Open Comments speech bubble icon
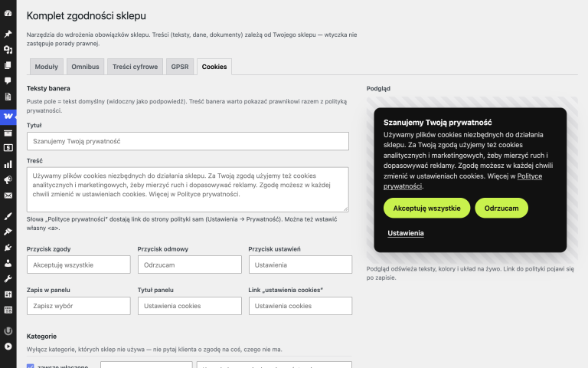 click(x=8, y=80)
